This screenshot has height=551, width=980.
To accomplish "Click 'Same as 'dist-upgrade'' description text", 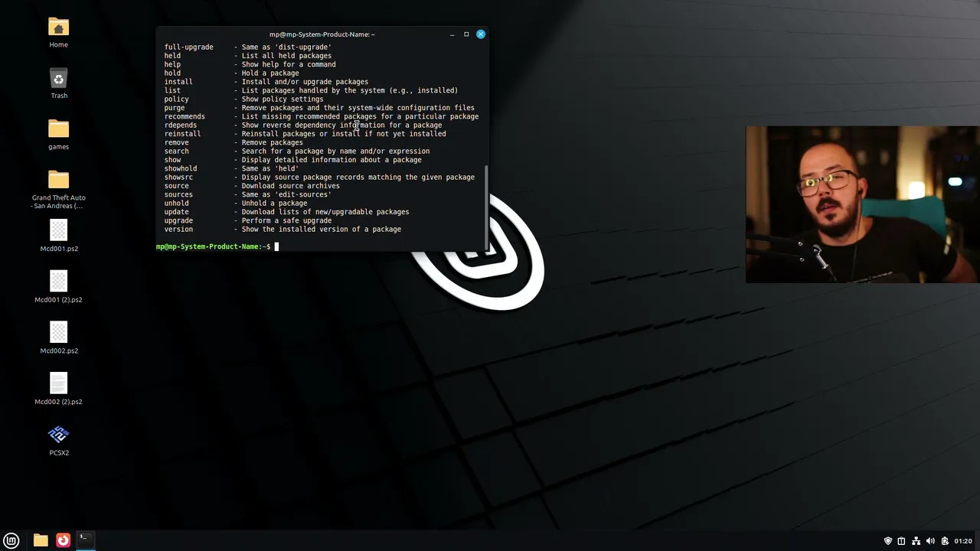I will pyautogui.click(x=287, y=47).
